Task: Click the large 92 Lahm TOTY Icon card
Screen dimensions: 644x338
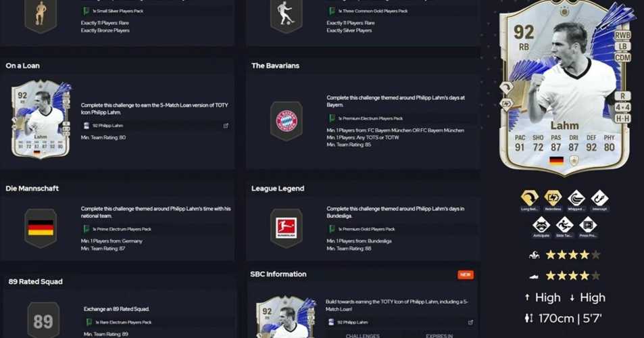Action: [564, 89]
